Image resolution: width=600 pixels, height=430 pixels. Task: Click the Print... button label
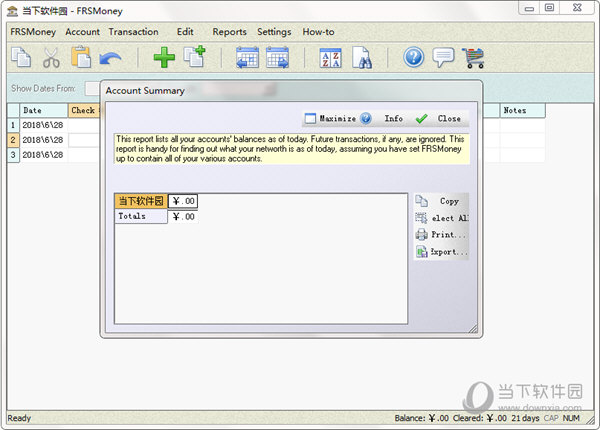pos(448,235)
